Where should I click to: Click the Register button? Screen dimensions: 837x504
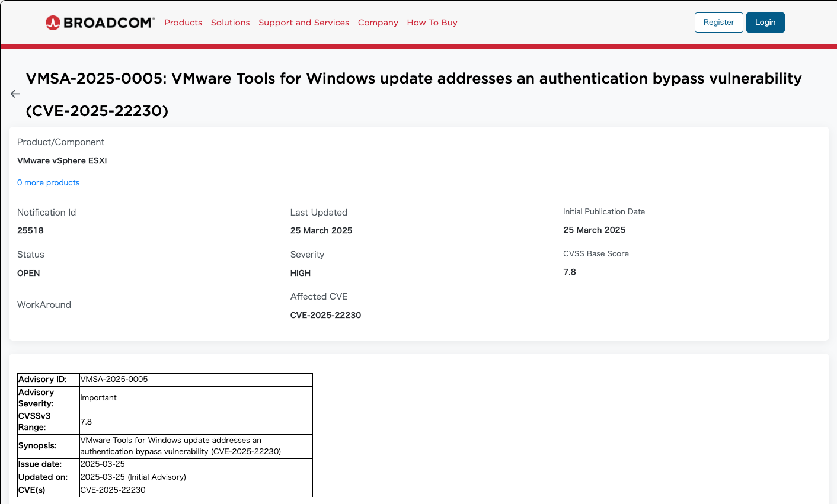point(719,23)
